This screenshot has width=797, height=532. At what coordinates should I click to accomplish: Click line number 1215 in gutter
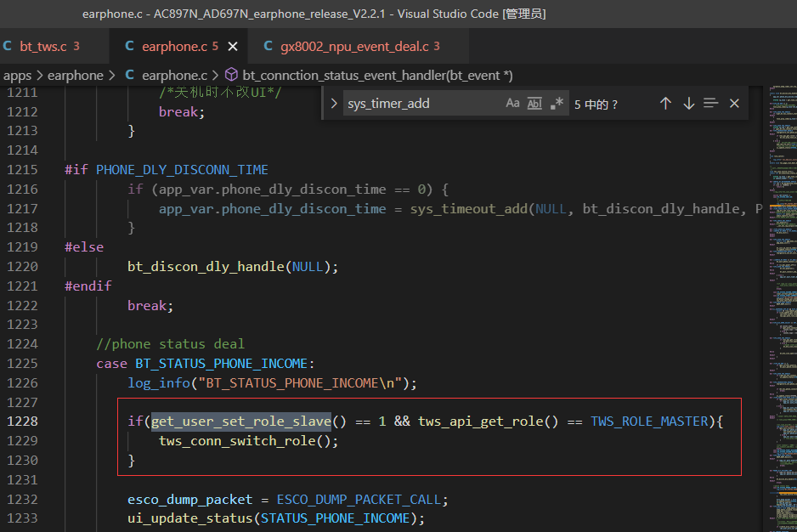click(22, 169)
